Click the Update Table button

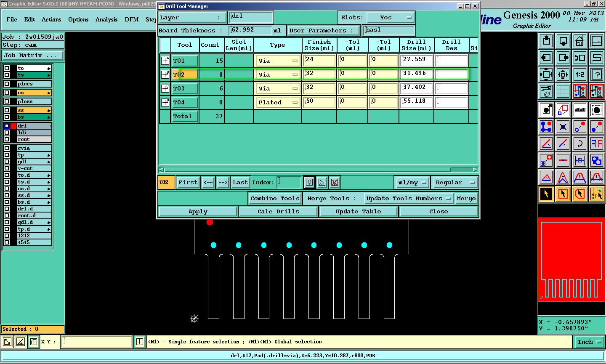click(x=358, y=212)
